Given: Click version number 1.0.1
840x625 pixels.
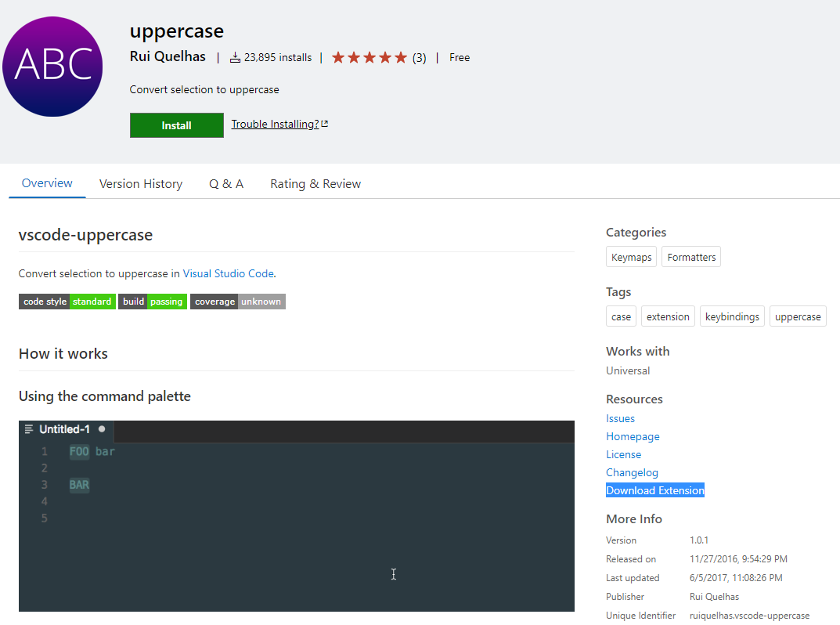Looking at the screenshot, I should [699, 540].
